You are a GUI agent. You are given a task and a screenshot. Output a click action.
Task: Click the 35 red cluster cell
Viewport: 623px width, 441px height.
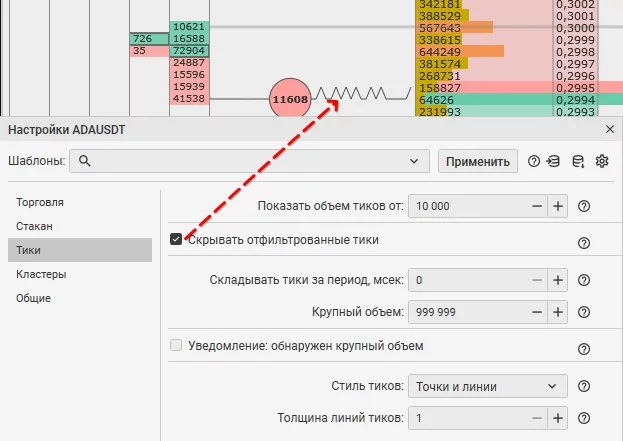point(149,50)
